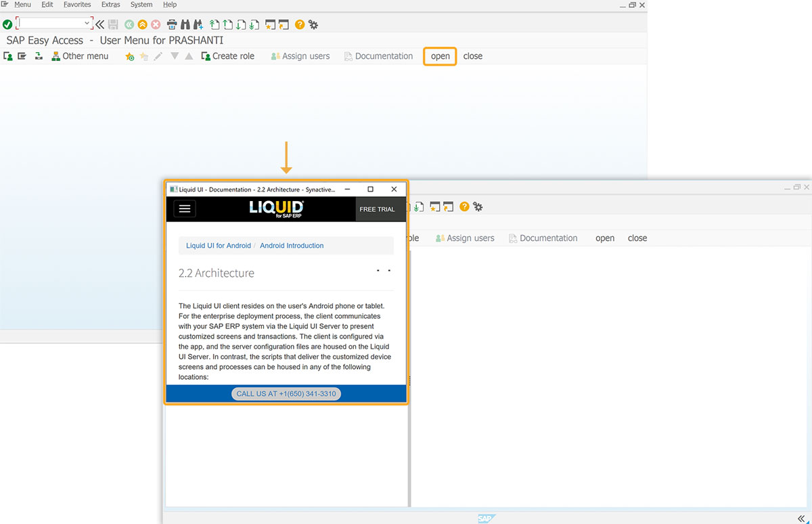Image resolution: width=812 pixels, height=524 pixels.
Task: Open the Extras menu
Action: (110, 5)
